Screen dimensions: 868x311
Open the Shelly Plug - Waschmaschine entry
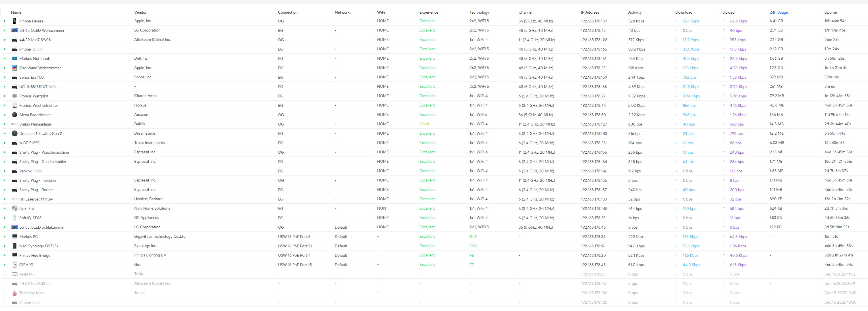[44, 153]
